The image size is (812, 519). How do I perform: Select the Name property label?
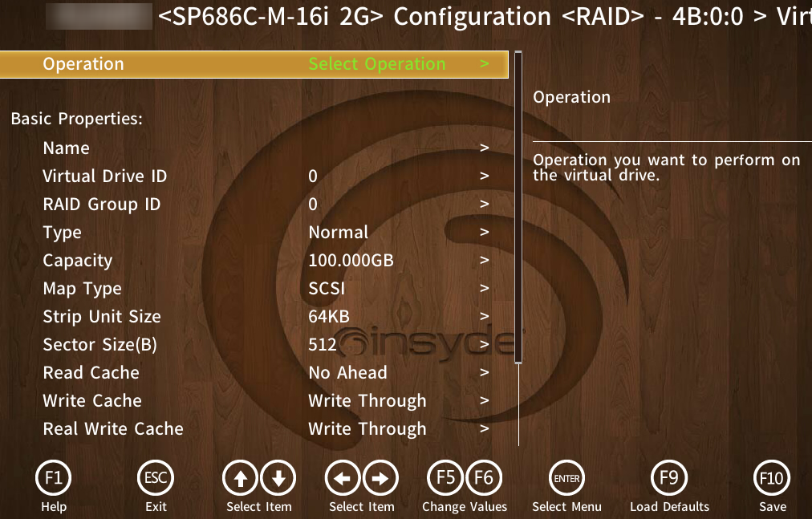click(x=67, y=148)
